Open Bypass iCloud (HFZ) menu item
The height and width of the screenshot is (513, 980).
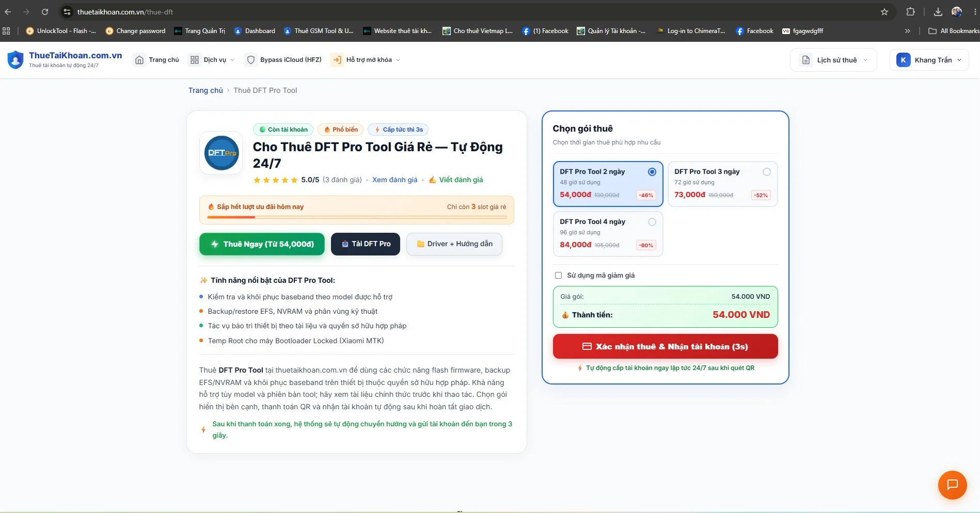click(x=284, y=60)
